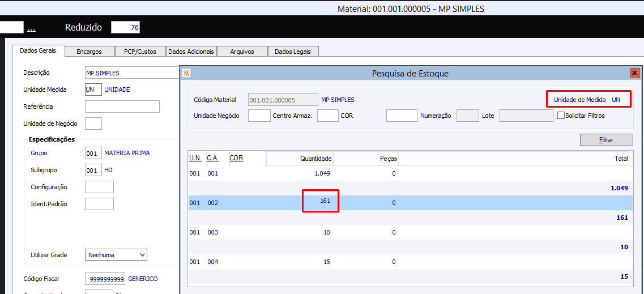Select the C.A. 004 cell
Screen dimensions: 644x294
(x=213, y=262)
